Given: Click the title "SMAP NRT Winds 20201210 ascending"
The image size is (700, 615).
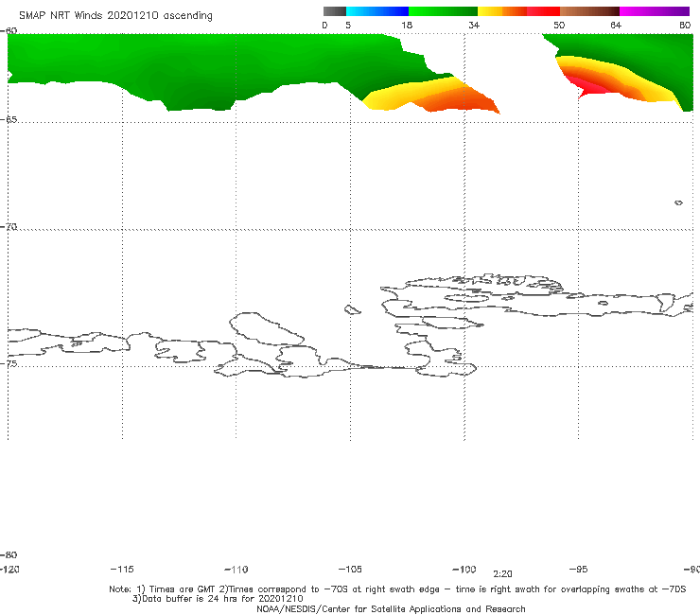Looking at the screenshot, I should point(115,16).
